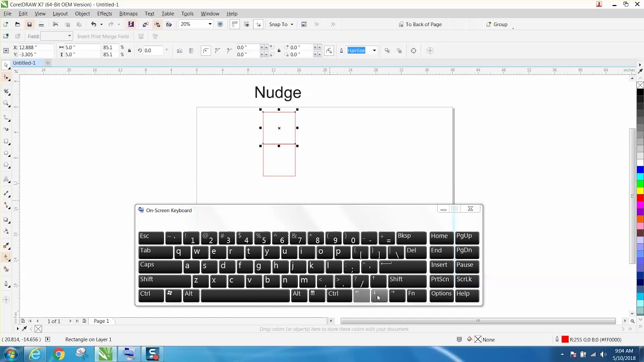Select the Zoom tool in the toolbox
This screenshot has width=644, height=362.
[6, 104]
